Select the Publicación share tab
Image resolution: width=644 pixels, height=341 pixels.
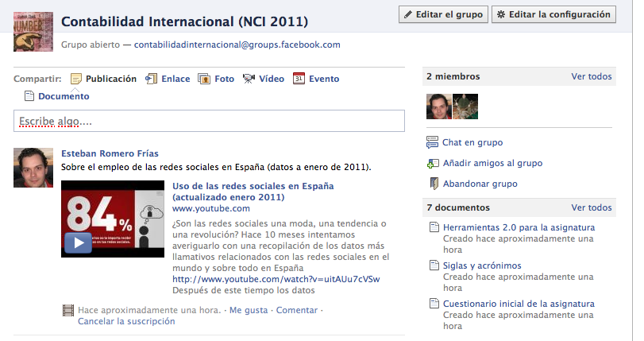click(x=111, y=79)
